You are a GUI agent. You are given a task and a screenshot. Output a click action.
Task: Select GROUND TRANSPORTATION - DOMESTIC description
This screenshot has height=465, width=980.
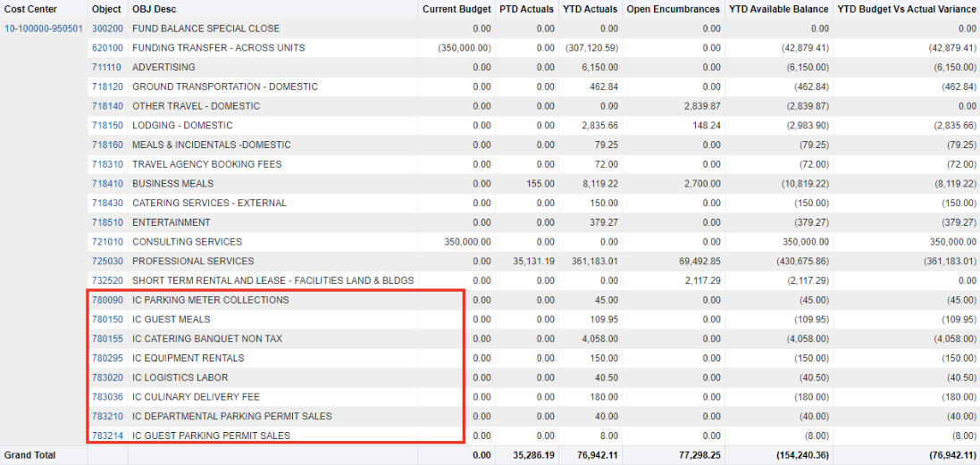tap(225, 87)
